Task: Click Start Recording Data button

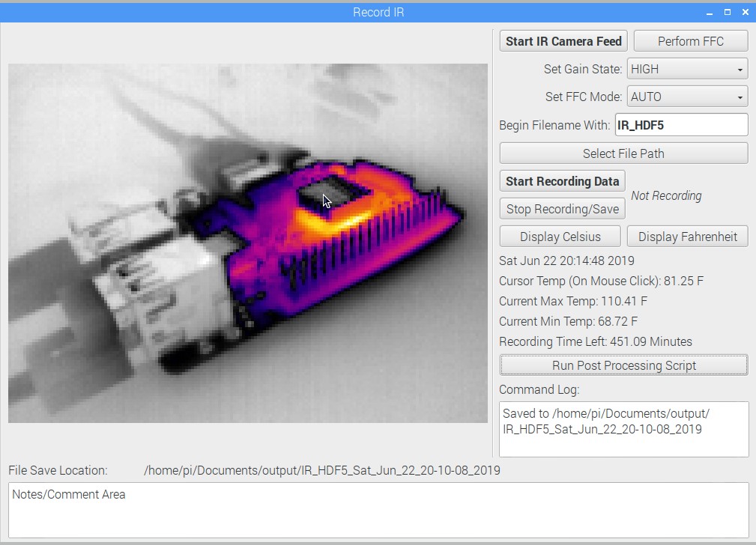Action: tap(562, 181)
